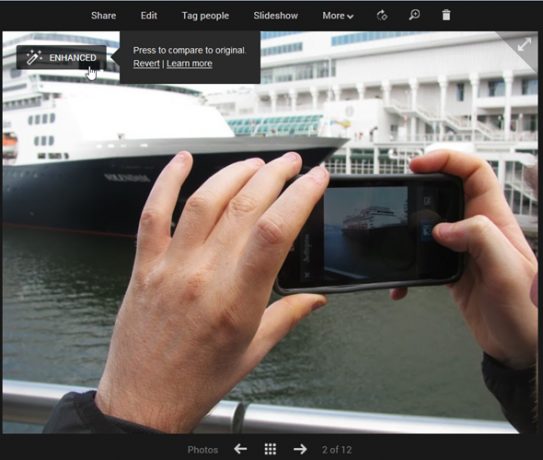Go to previous photo with left arrow

[240, 449]
